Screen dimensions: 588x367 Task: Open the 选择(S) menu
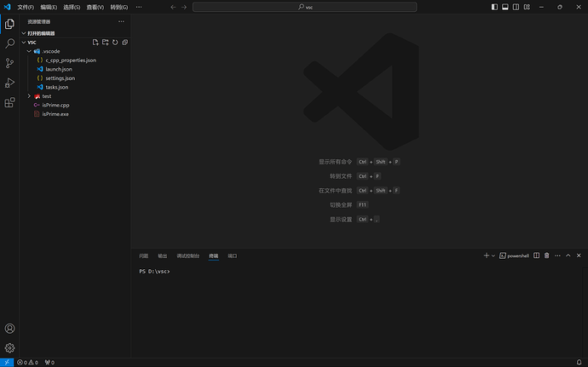(72, 7)
